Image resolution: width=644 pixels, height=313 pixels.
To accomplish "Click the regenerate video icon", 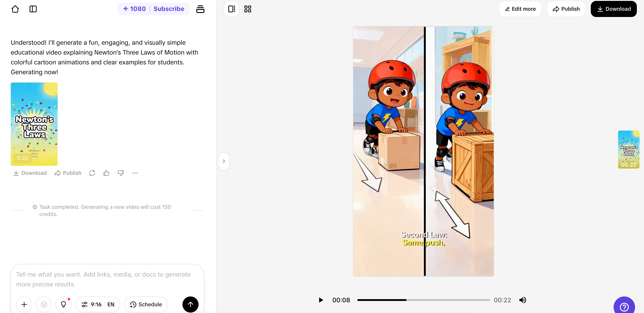I will pos(92,173).
